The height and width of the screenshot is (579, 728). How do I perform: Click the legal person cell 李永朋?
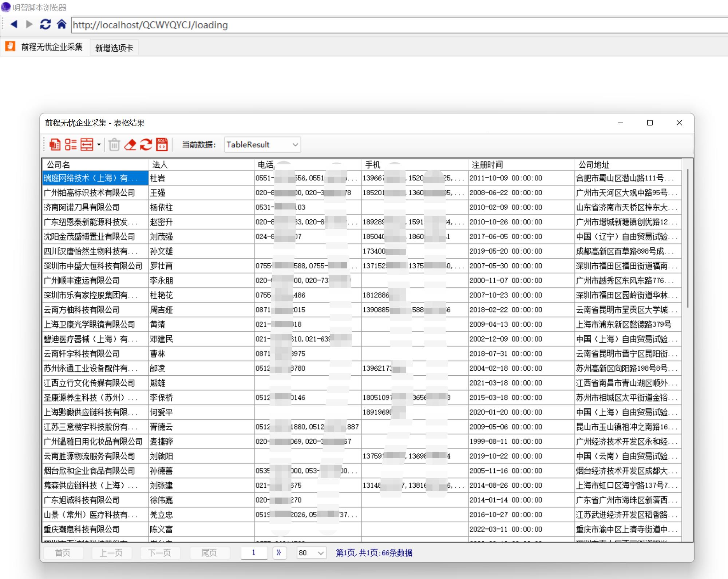tap(201, 280)
